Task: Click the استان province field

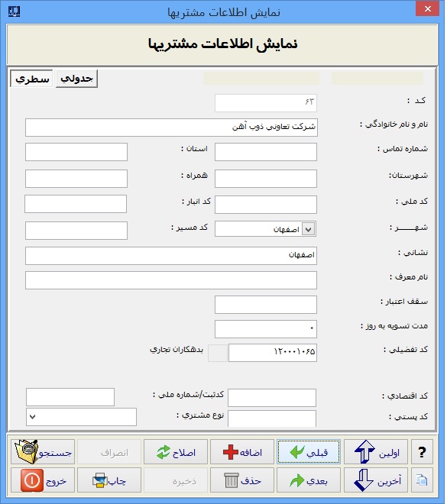Action: (x=76, y=152)
